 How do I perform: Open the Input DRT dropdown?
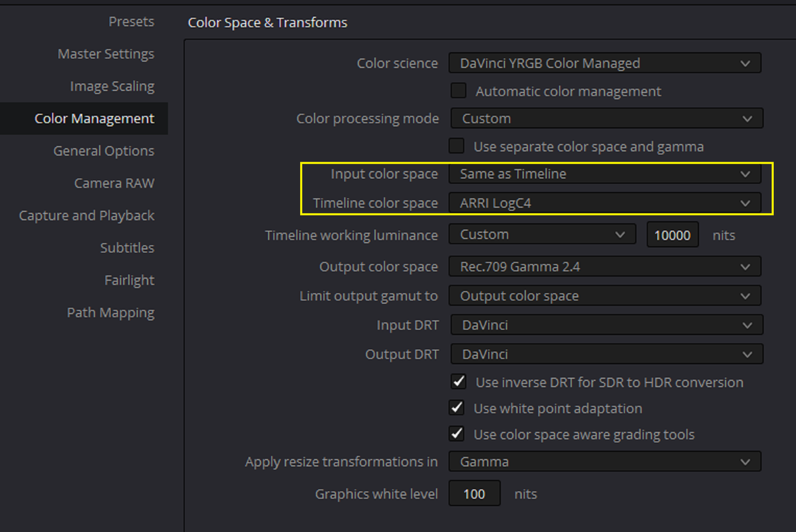pyautogui.click(x=606, y=325)
